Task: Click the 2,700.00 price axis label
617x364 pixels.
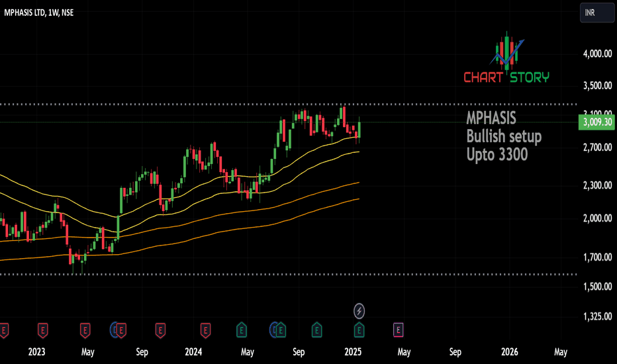Action: pyautogui.click(x=597, y=148)
